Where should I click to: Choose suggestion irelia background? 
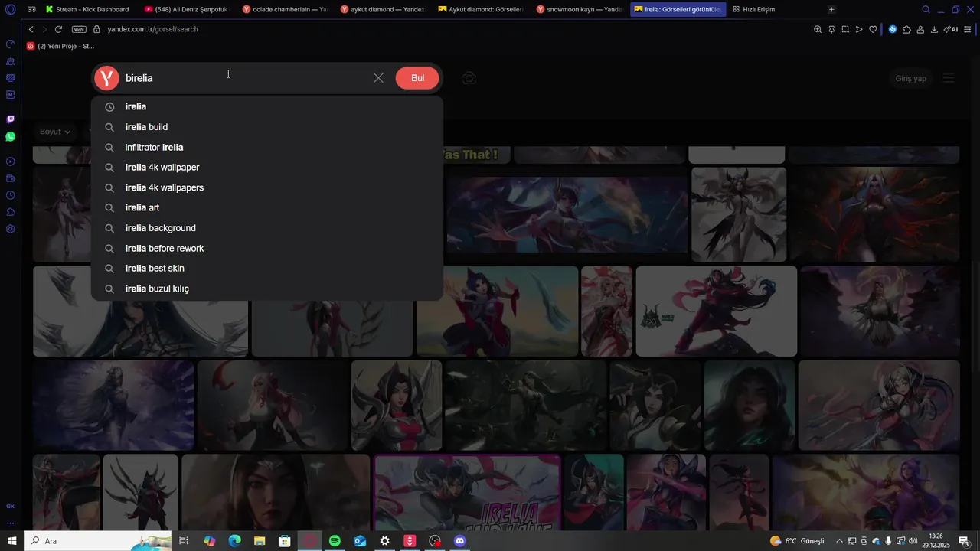pyautogui.click(x=267, y=228)
